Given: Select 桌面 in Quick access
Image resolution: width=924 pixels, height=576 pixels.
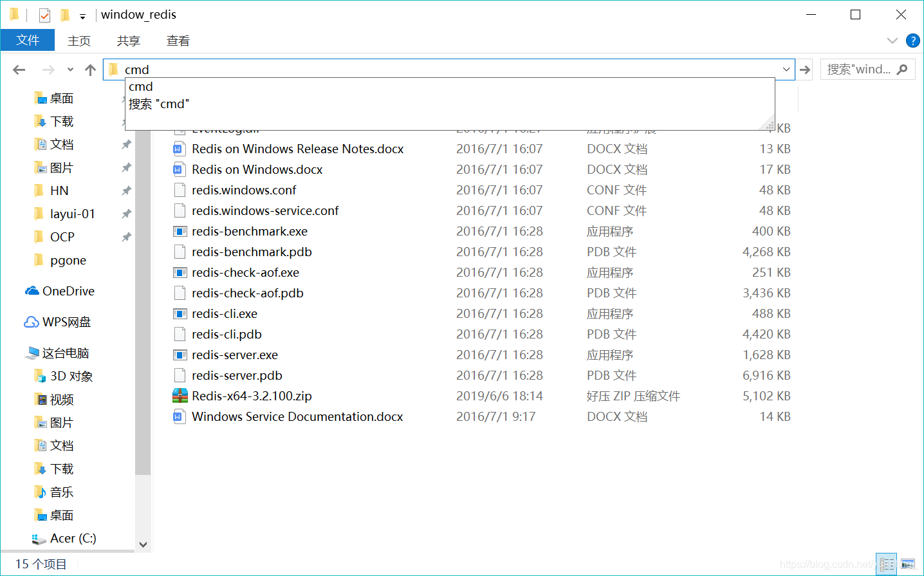Looking at the screenshot, I should (x=62, y=98).
